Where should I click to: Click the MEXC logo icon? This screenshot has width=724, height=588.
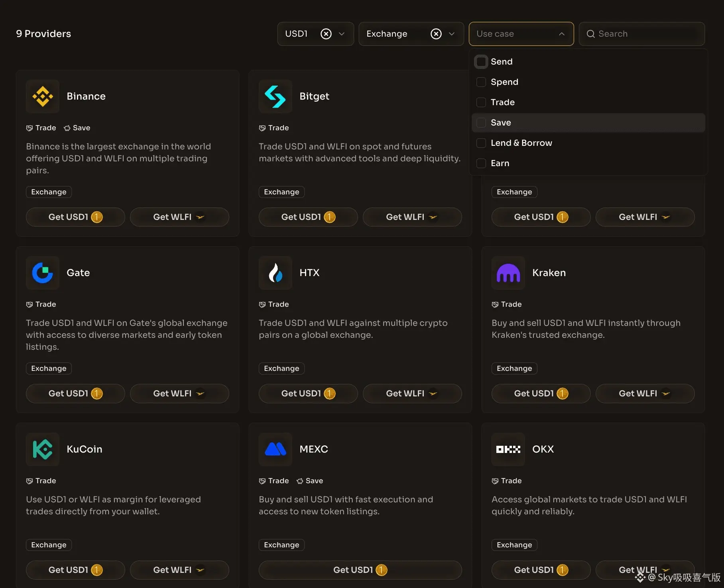[275, 449]
